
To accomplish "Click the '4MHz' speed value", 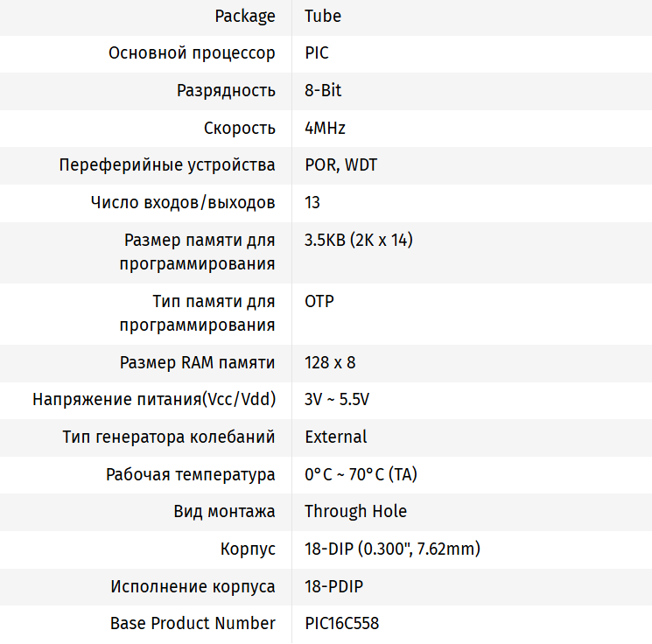I will click(x=325, y=128).
